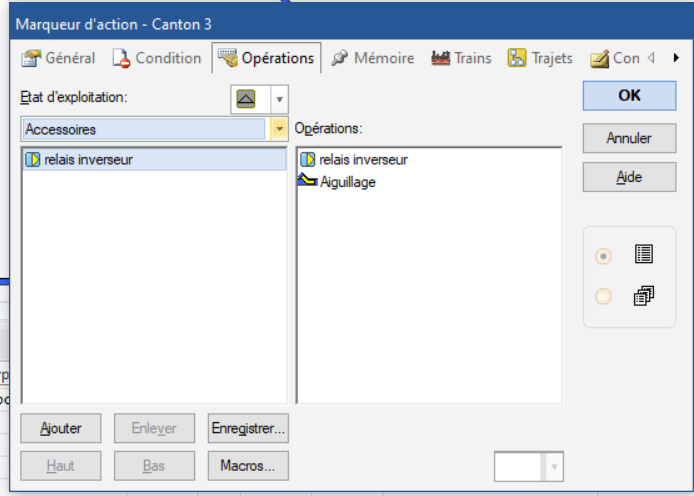This screenshot has height=496, width=694.
Task: Open the Trajets tab
Action: [540, 58]
